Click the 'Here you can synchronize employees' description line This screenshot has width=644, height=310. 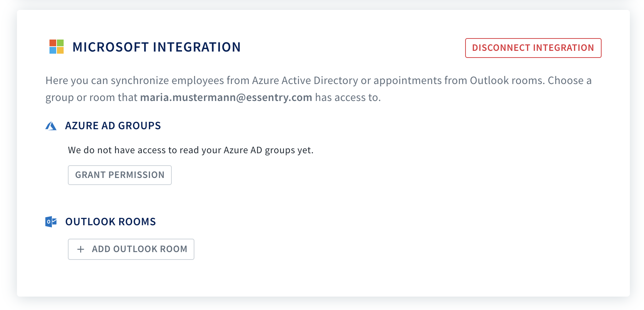pyautogui.click(x=318, y=81)
